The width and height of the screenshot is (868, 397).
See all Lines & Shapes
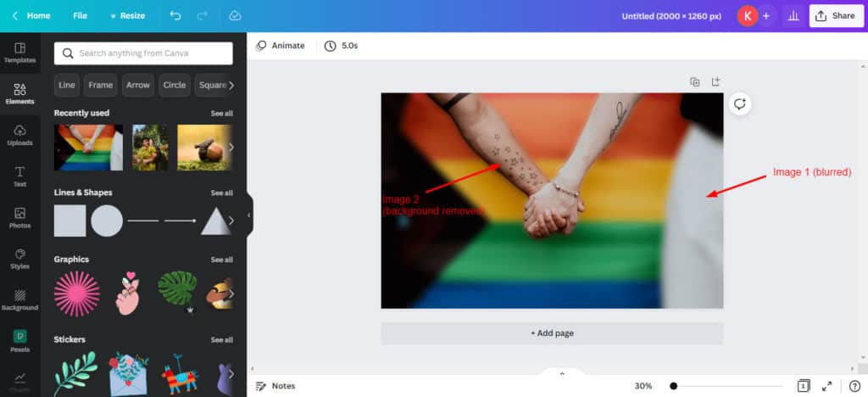click(221, 193)
